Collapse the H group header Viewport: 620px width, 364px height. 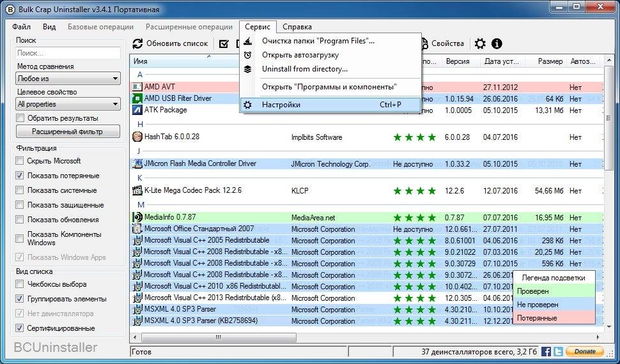pyautogui.click(x=139, y=124)
